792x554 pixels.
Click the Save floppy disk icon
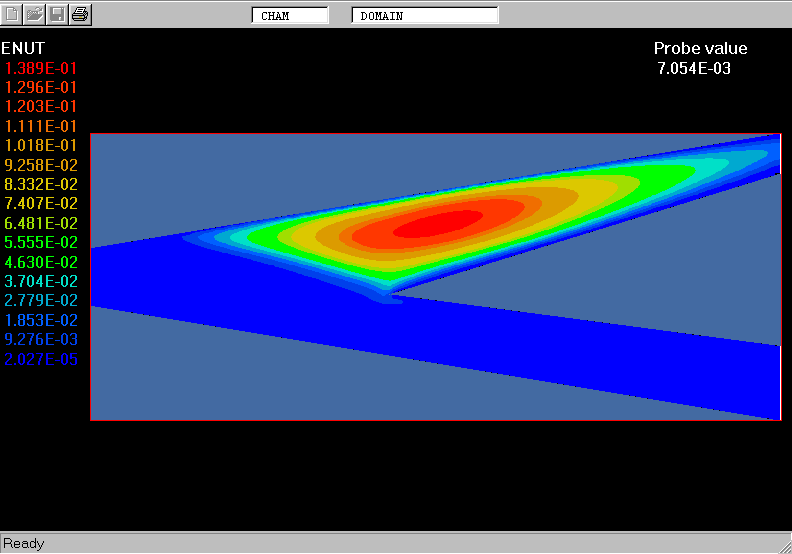58,14
